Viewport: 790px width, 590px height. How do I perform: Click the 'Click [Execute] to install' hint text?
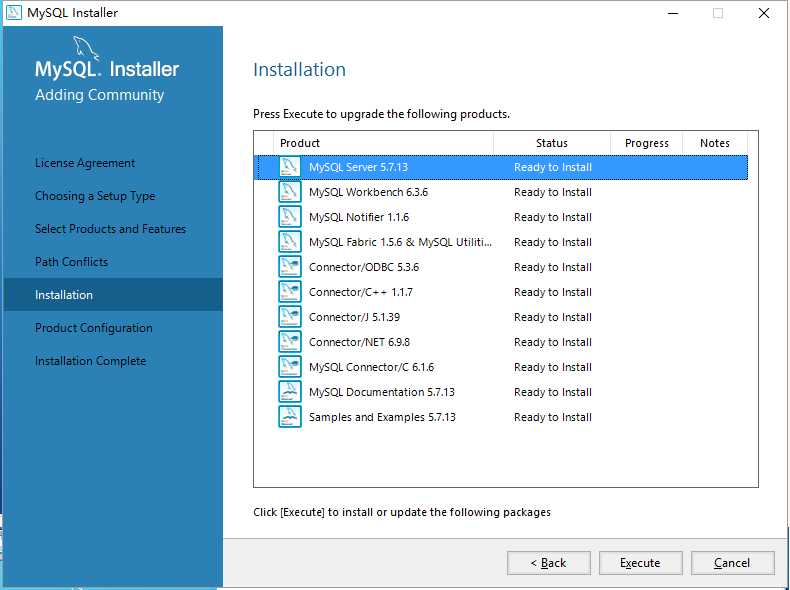click(x=402, y=512)
